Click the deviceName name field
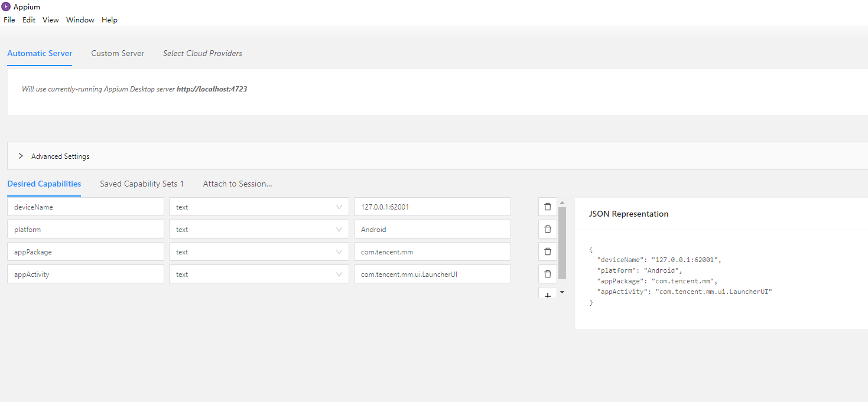 86,207
